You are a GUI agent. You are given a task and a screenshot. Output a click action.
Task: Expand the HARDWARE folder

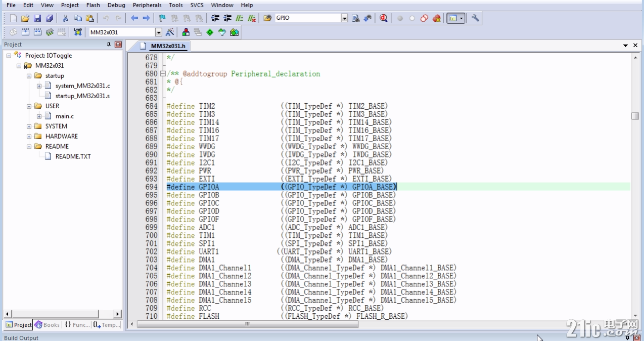click(29, 137)
